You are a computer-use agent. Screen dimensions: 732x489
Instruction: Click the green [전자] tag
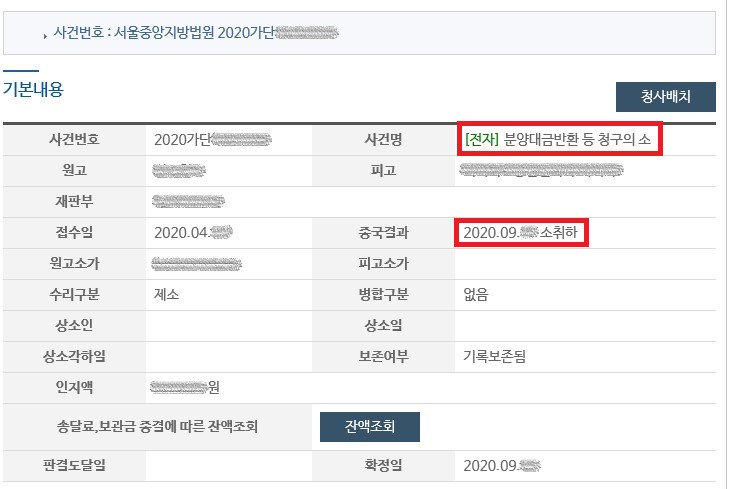(482, 139)
